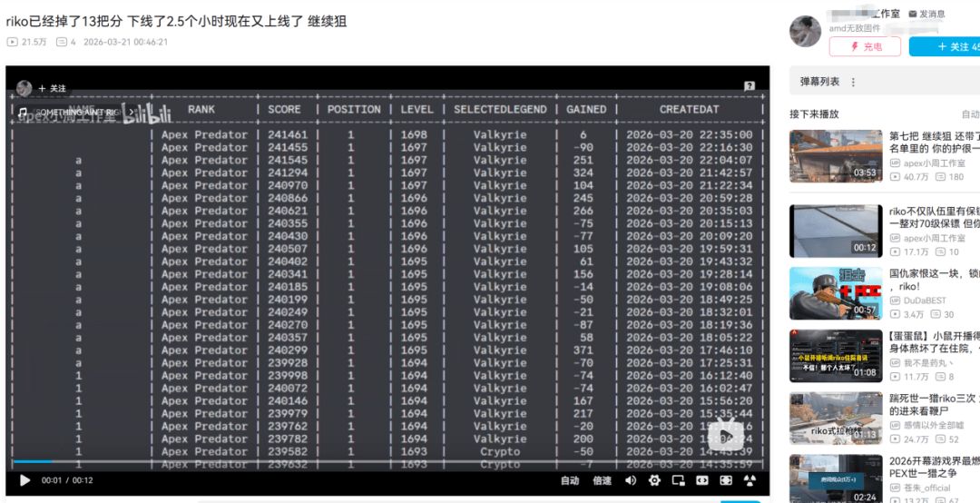
Task: Switch to wide-screen mode icon
Action: pyautogui.click(x=701, y=480)
